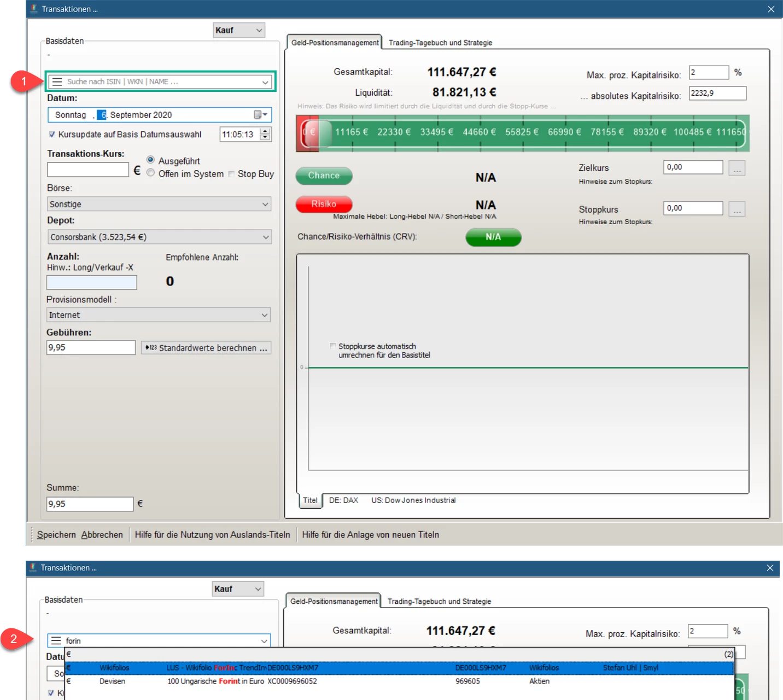Select the Titel chart tab
Screen dimensions: 783x700
310,500
